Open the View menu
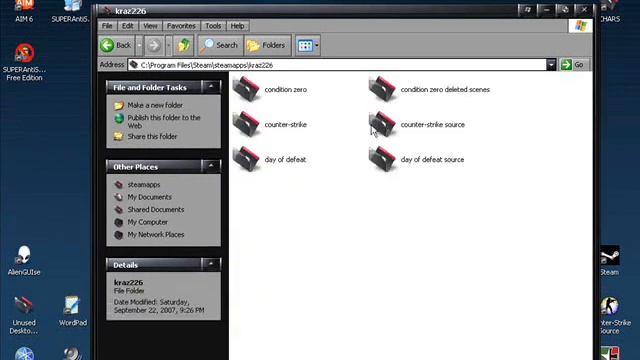The height and width of the screenshot is (360, 640). pos(150,26)
